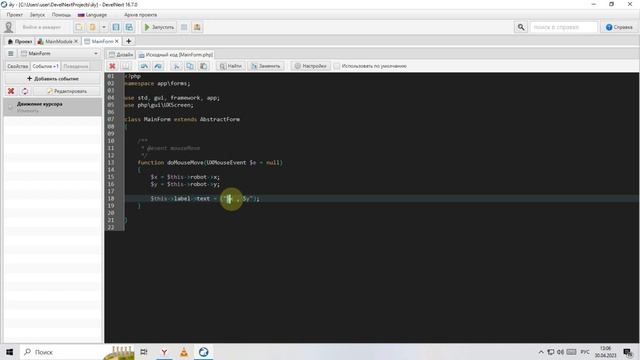The width and height of the screenshot is (640, 360).
Task: Switch to the Проект tab
Action: 20,41
